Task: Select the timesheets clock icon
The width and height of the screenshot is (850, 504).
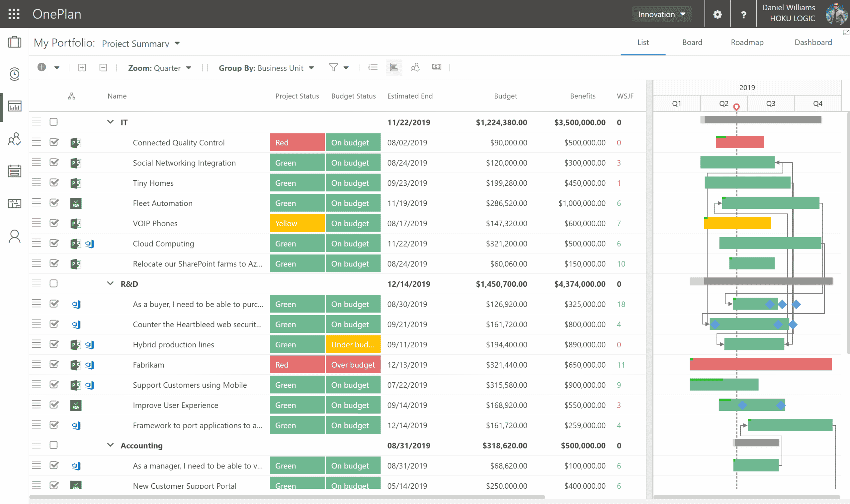Action: pyautogui.click(x=14, y=74)
